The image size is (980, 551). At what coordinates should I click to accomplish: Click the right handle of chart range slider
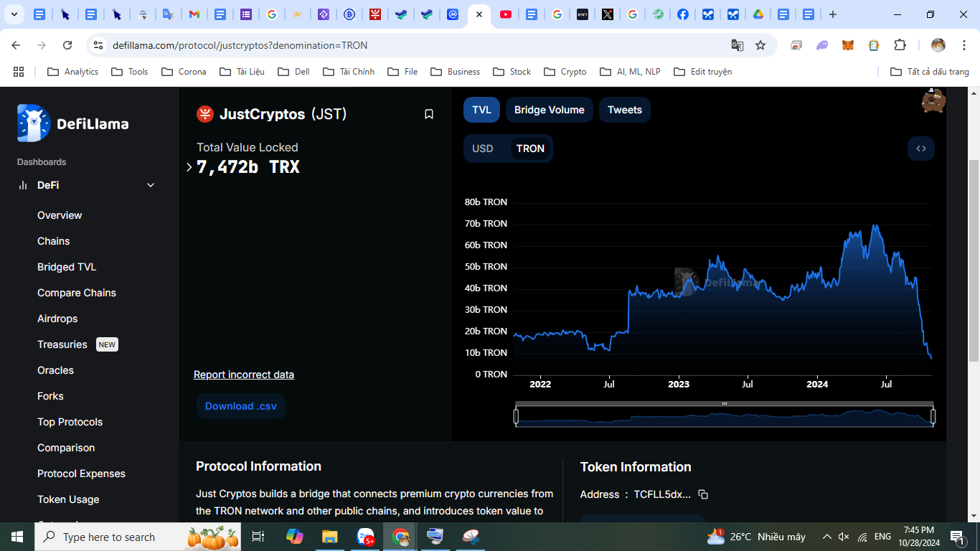pos(933,416)
